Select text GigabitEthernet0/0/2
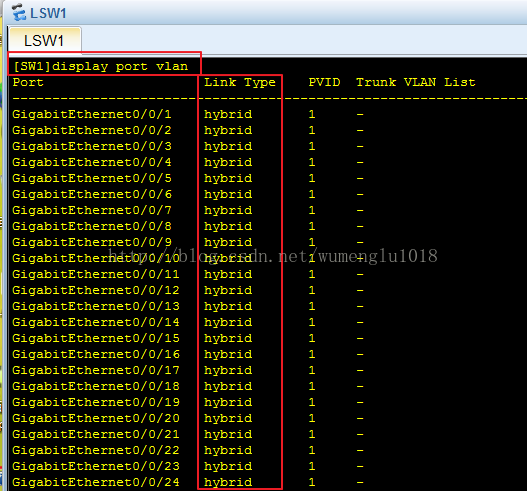 (x=92, y=130)
